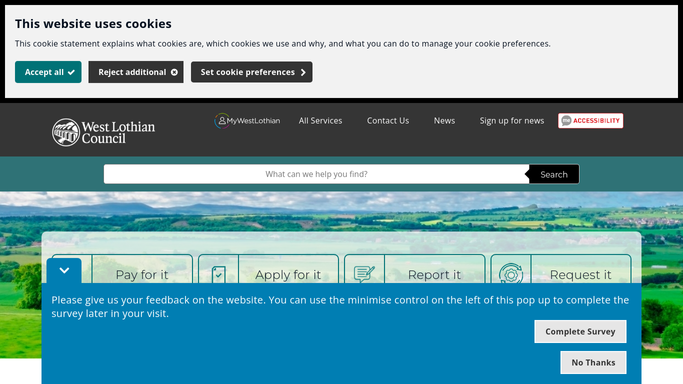Screen dimensions: 683x384
Task: Go to the Contact Us page
Action: click(388, 121)
